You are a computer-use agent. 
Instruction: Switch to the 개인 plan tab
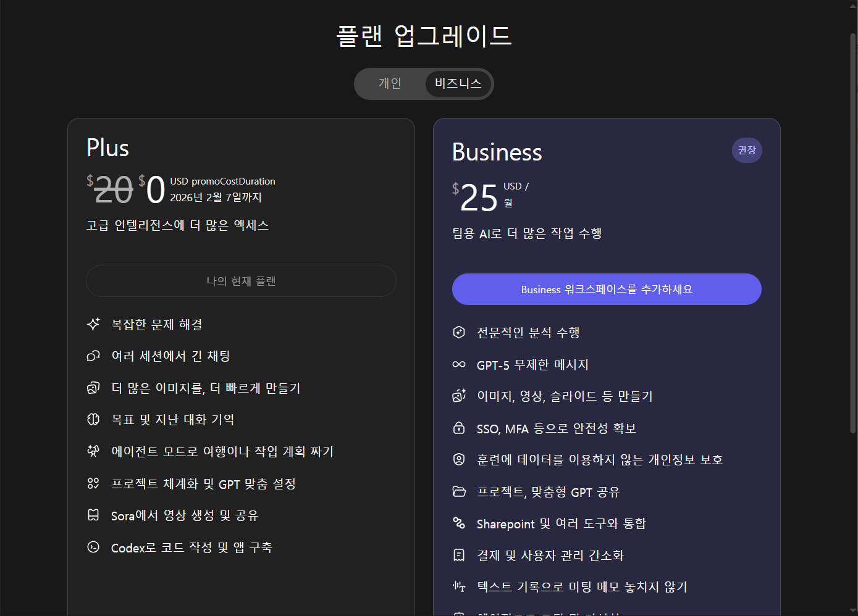pyautogui.click(x=390, y=83)
